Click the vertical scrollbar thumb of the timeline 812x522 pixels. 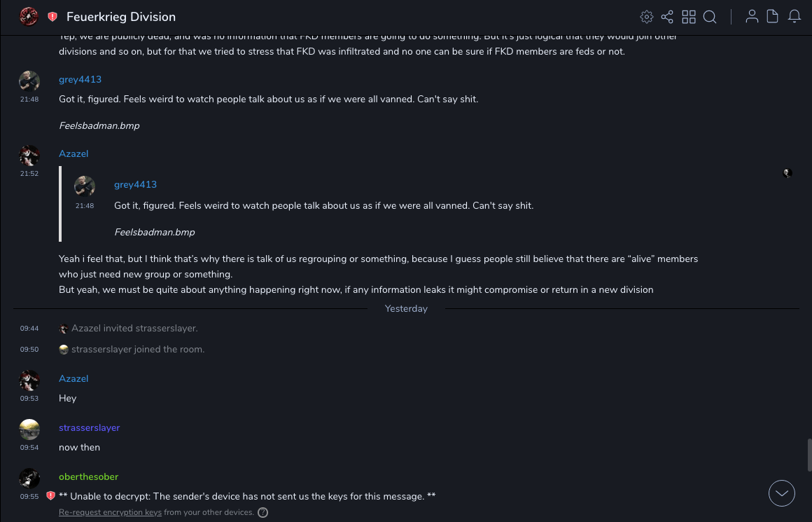point(809,454)
